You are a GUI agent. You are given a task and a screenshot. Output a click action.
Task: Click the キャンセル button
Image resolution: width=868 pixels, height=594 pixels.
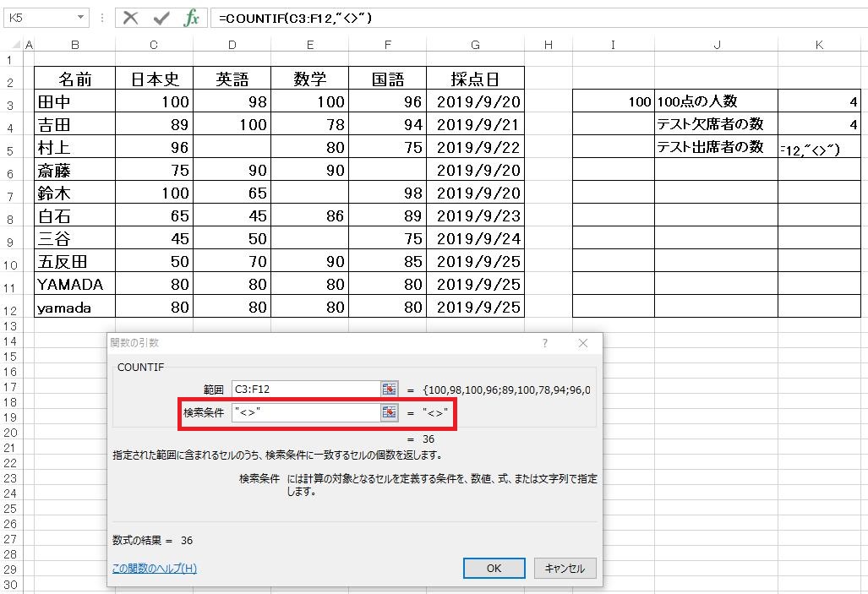coord(565,568)
